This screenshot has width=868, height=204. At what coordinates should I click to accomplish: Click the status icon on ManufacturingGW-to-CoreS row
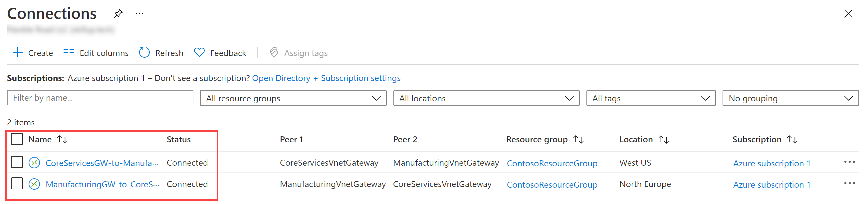[34, 184]
